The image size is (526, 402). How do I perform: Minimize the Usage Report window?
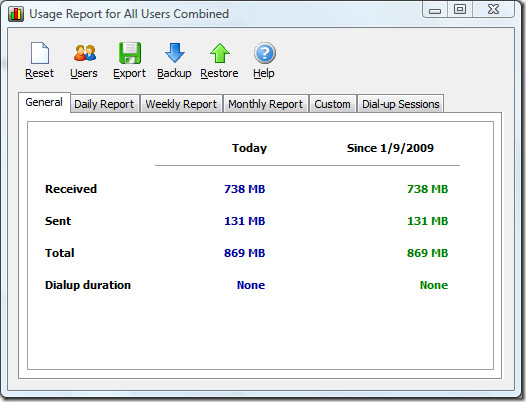pos(435,9)
